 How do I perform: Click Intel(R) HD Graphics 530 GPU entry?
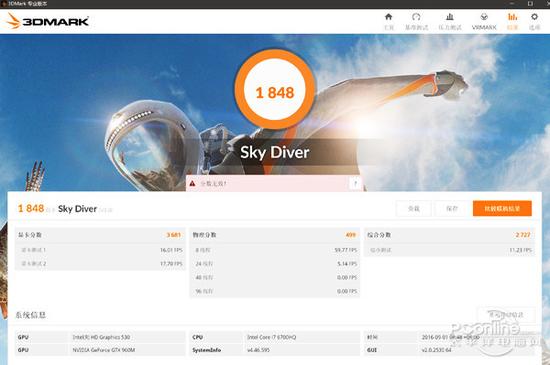tap(101, 337)
